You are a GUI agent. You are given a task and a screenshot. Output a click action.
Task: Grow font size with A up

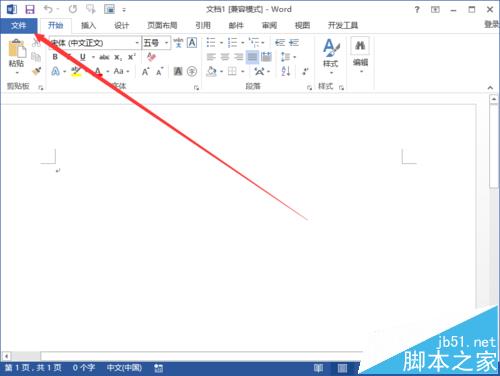[146, 71]
